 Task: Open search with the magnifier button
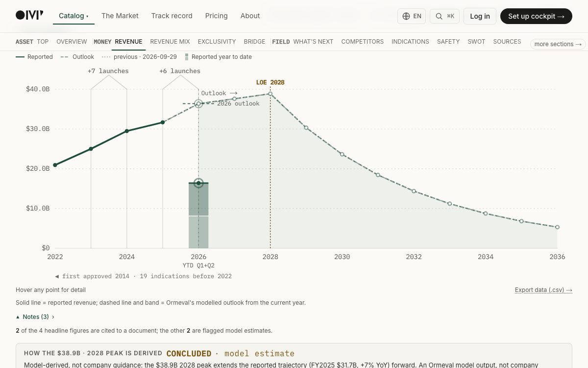[x=444, y=16]
